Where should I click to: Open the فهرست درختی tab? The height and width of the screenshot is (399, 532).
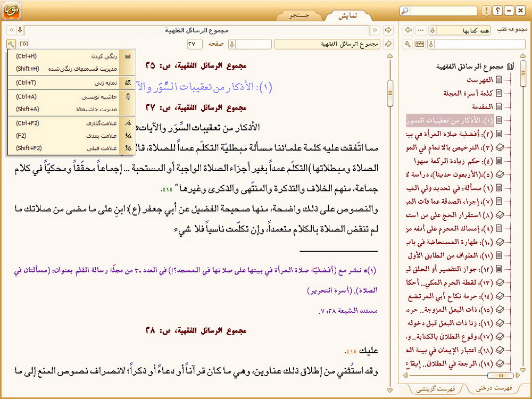(493, 388)
